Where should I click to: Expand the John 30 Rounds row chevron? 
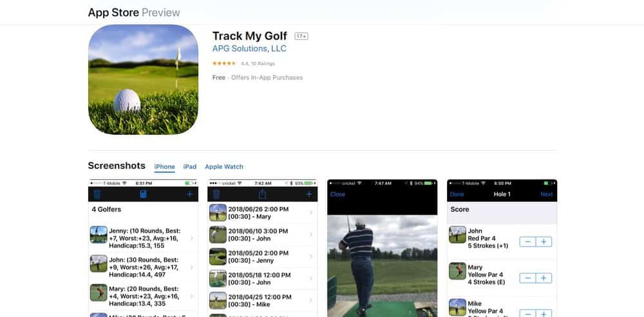pos(192,267)
